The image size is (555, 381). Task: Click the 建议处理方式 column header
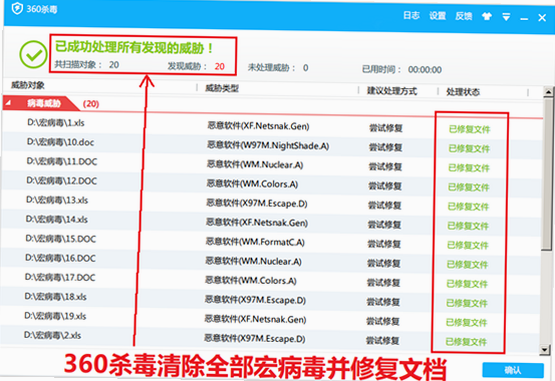[x=392, y=91]
